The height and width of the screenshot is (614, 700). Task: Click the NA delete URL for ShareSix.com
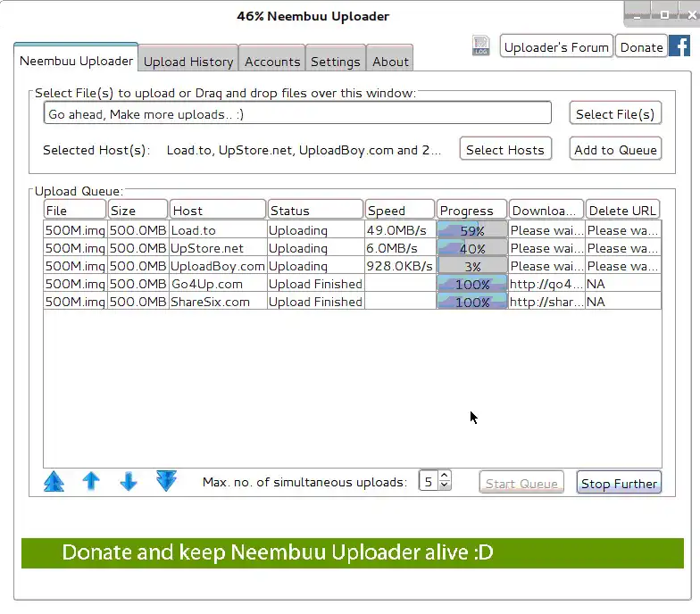[623, 302]
